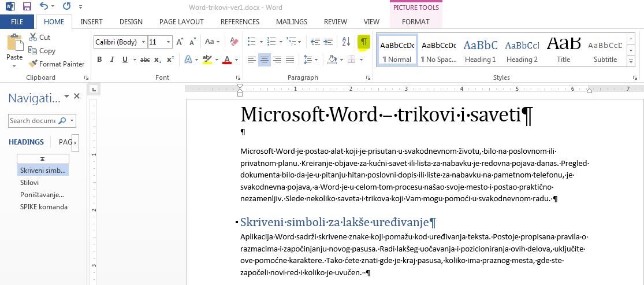The width and height of the screenshot is (644, 285).
Task: Undo the last action
Action: (x=44, y=6)
